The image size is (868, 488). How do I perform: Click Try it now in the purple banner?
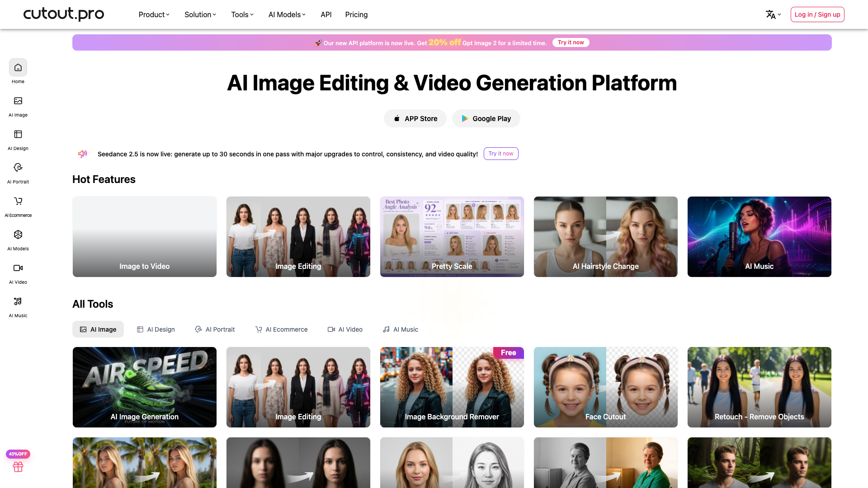(571, 42)
